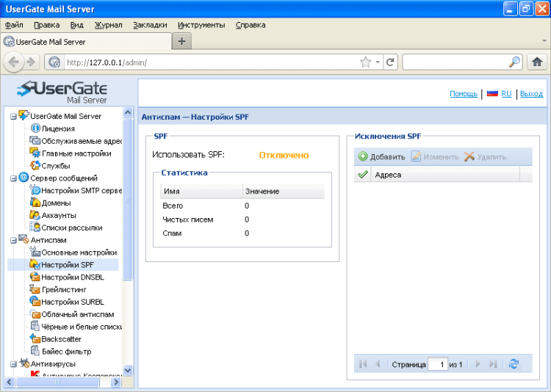
Task: Collapse the Антивирусы tree node
Action: click(13, 364)
